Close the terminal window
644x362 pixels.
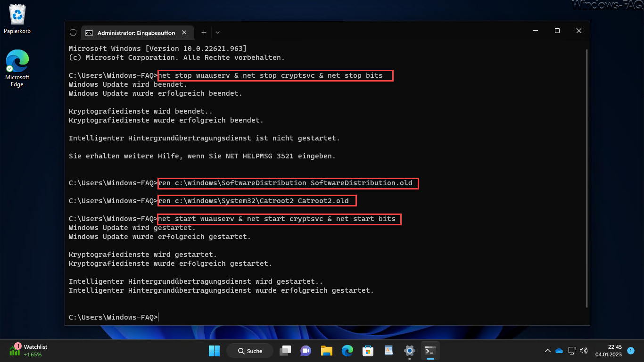pyautogui.click(x=579, y=31)
